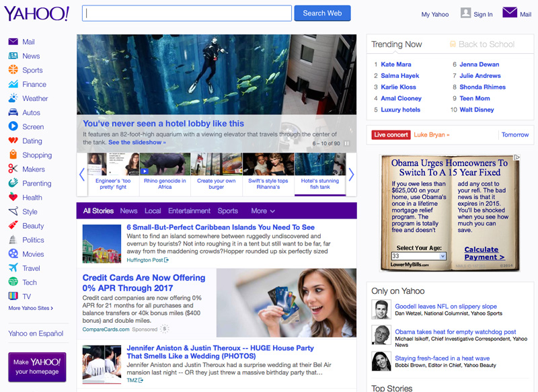
Task: Click the Search Web button
Action: tap(322, 13)
